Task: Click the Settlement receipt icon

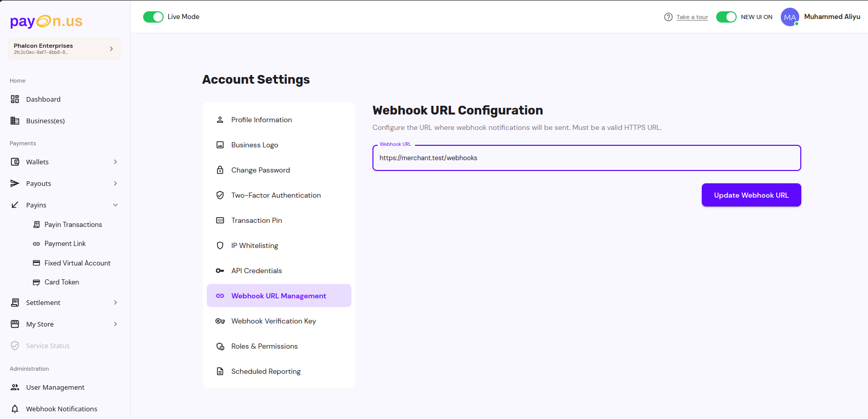Action: click(x=15, y=302)
